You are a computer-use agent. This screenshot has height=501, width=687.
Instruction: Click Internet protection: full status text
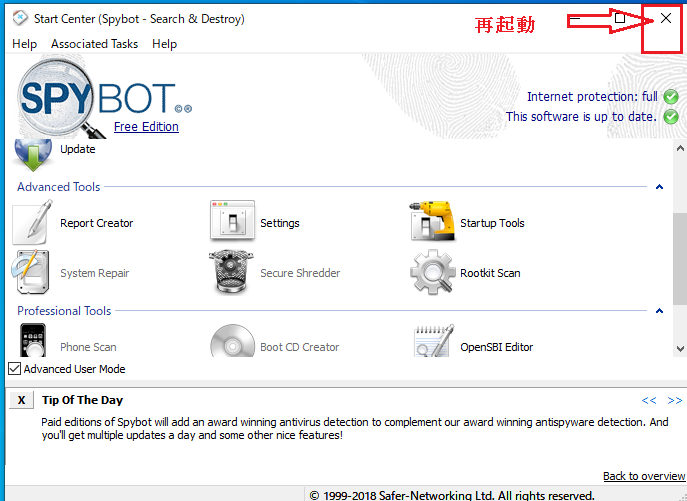(592, 96)
